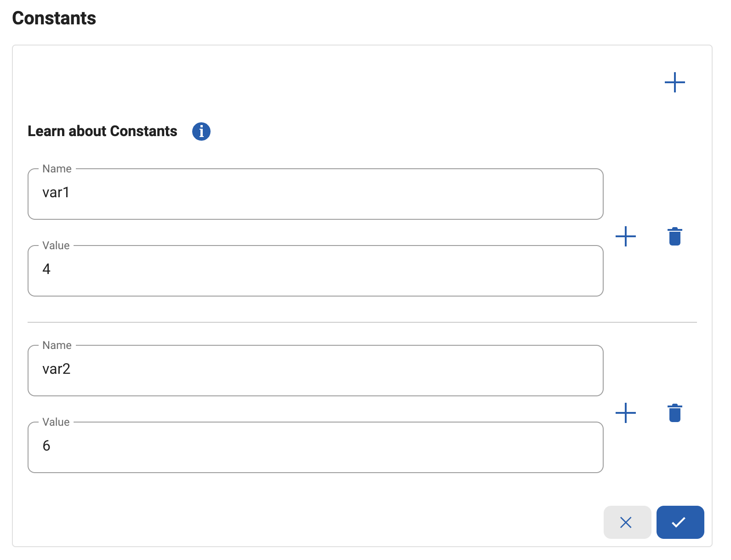The image size is (731, 560).
Task: Click the Name label above var1
Action: click(57, 169)
